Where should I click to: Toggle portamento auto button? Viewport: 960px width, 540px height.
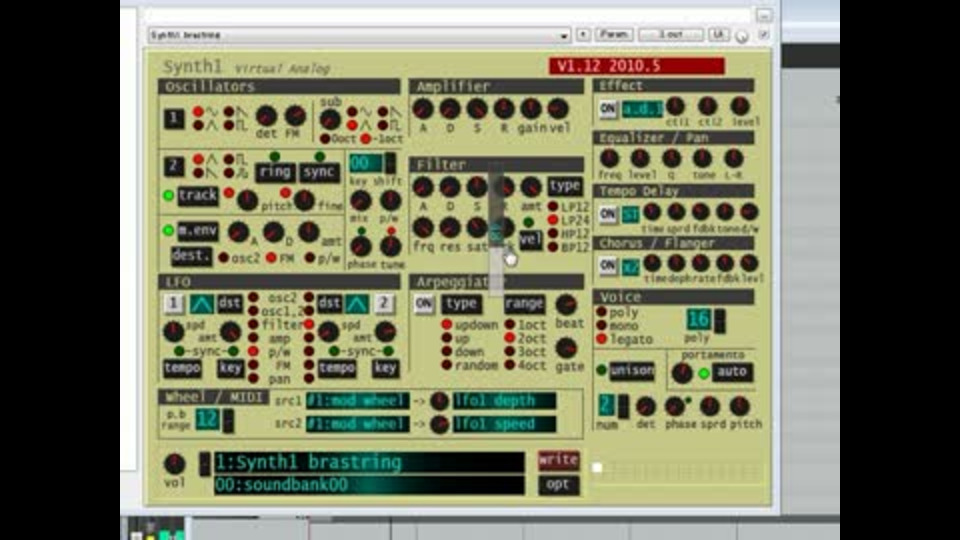coord(732,372)
